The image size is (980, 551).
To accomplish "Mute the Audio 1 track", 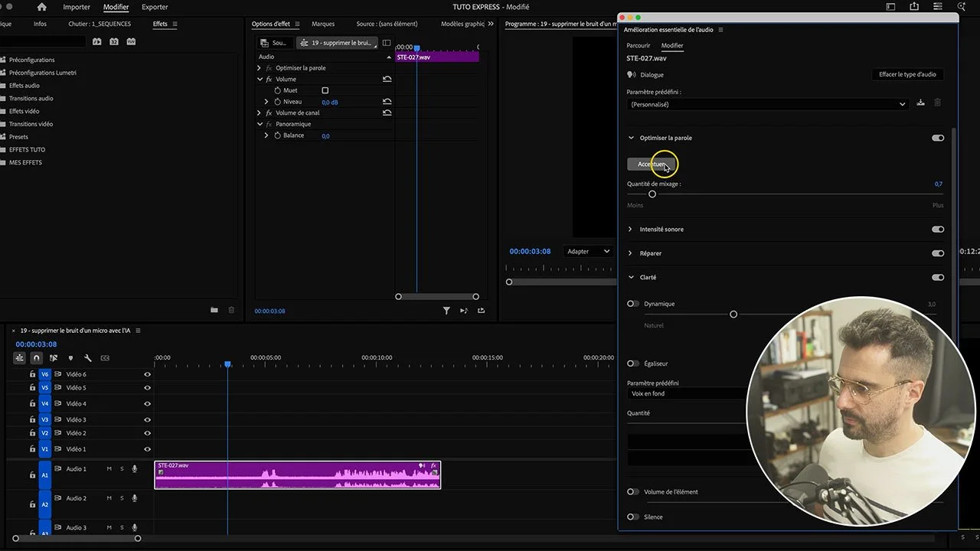I will point(109,468).
